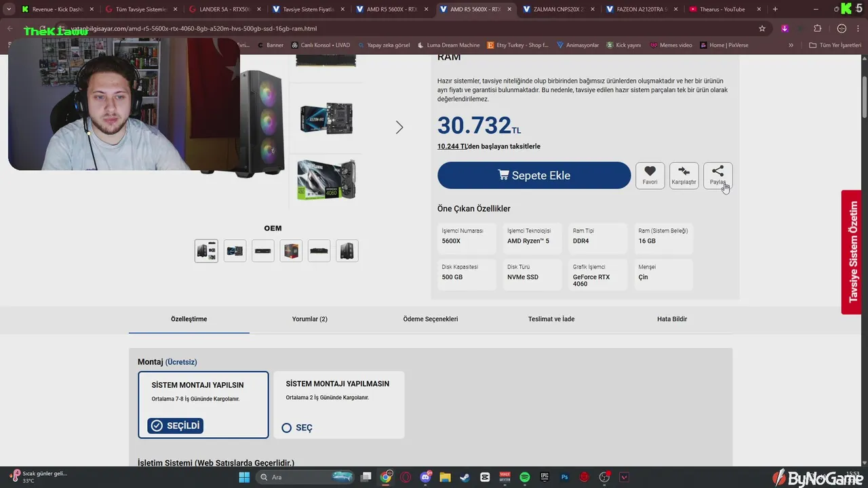The width and height of the screenshot is (868, 488).
Task: Open the Valorant icon on the taskbar
Action: point(624,477)
